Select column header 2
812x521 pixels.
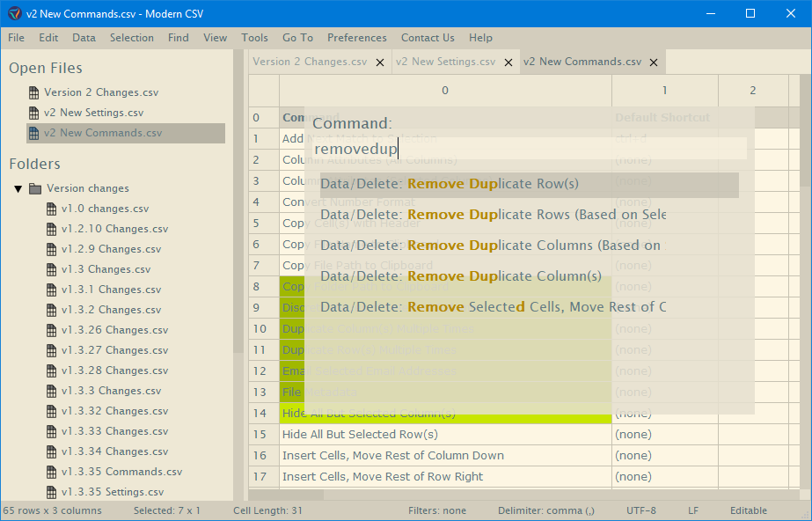click(753, 91)
